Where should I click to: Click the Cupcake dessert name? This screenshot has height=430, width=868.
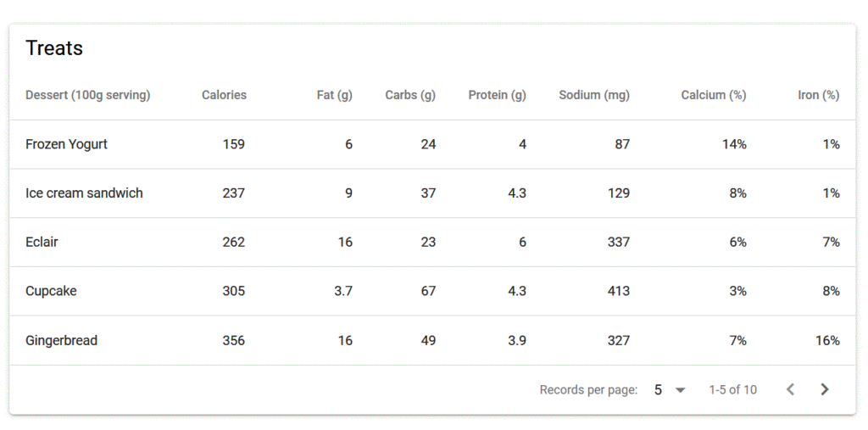click(51, 291)
